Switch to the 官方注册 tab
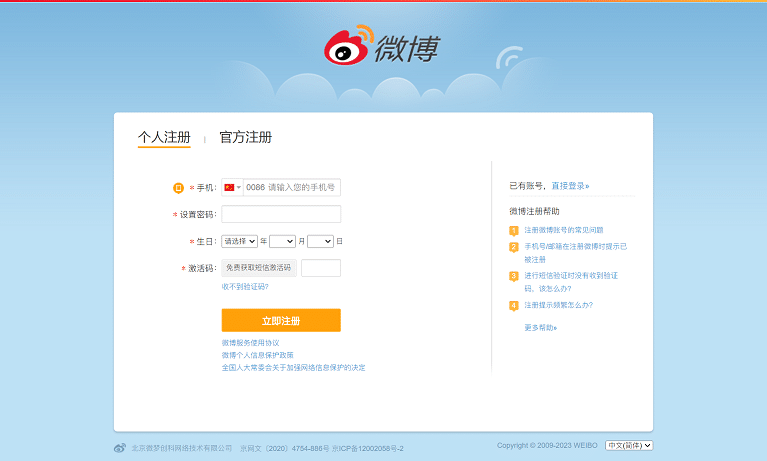Screen dimensions: 767x461 tap(245, 138)
